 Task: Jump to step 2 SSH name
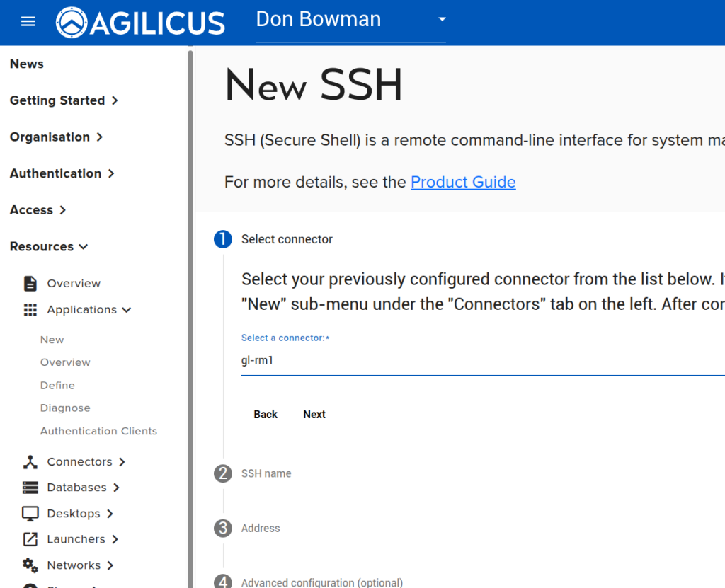click(266, 473)
